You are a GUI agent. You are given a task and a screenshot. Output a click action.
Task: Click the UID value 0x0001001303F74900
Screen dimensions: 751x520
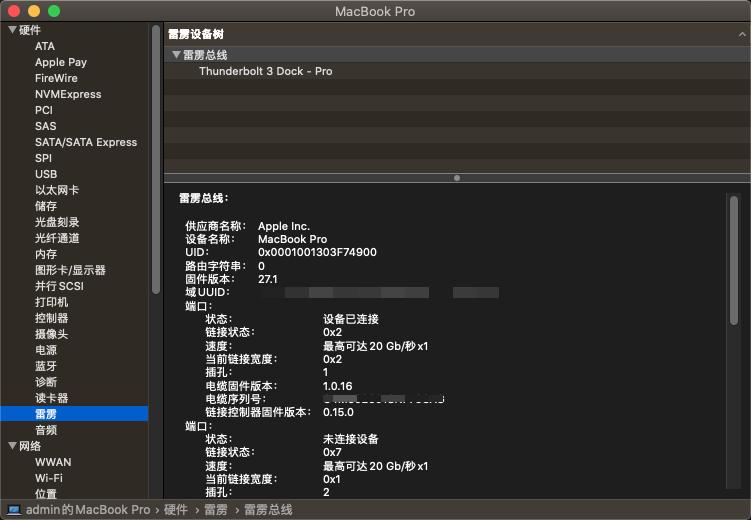[317, 252]
